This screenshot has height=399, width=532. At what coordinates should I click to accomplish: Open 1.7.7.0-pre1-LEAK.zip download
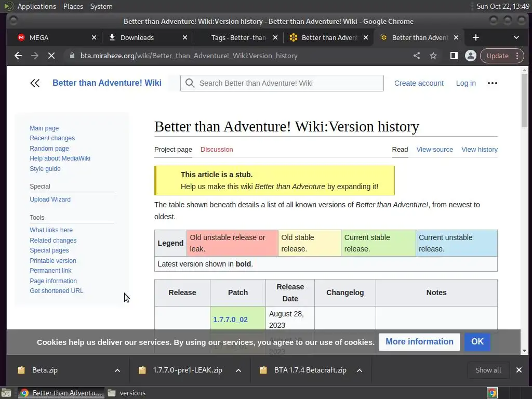pos(187,370)
